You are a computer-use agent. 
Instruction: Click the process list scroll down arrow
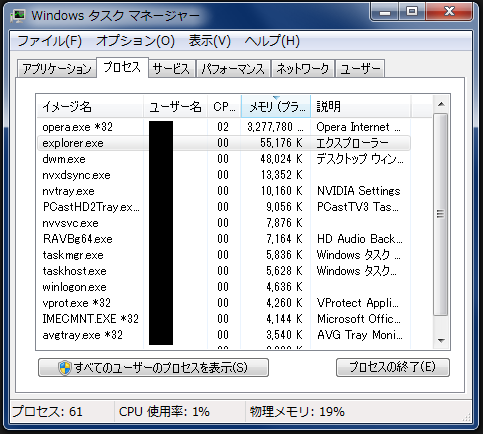click(x=441, y=341)
